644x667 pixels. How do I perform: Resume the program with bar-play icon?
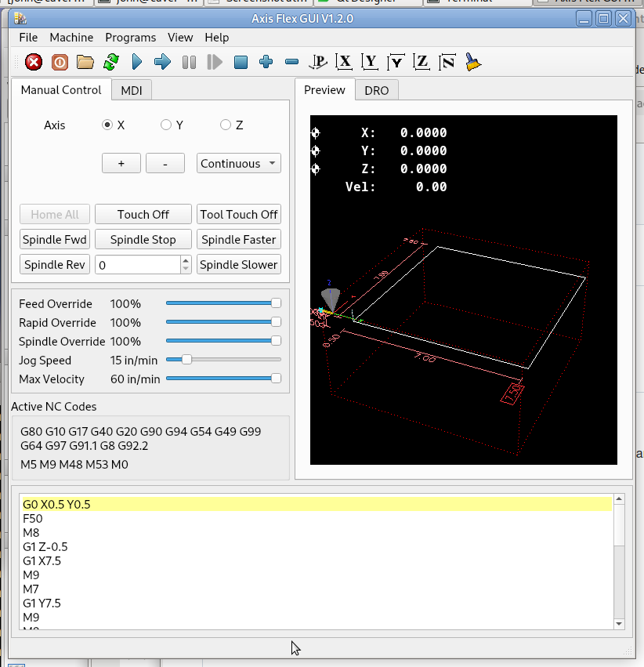tap(215, 62)
